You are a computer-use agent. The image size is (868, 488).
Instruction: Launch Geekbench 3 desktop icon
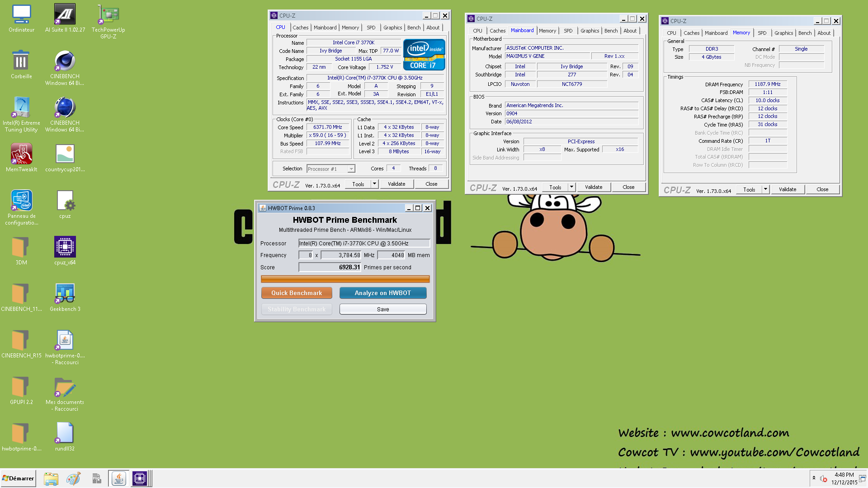(x=65, y=297)
